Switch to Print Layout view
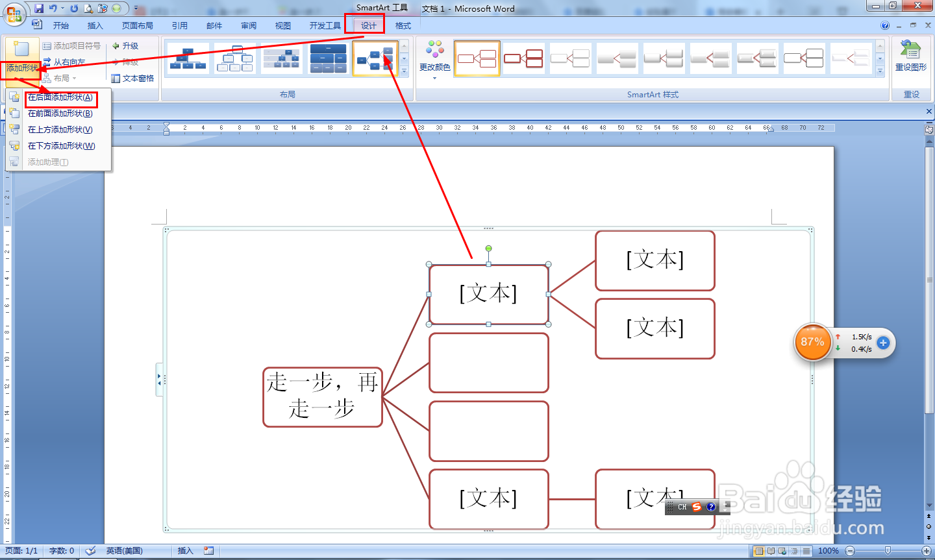This screenshot has height=560, width=935. (758, 551)
